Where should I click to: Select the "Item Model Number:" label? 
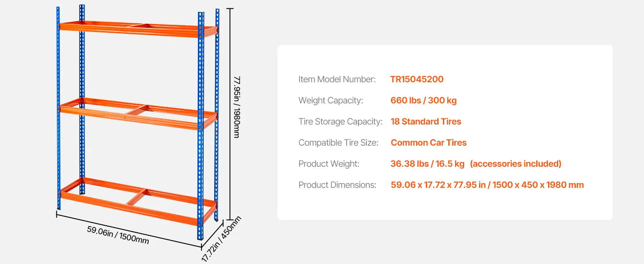[x=337, y=79]
